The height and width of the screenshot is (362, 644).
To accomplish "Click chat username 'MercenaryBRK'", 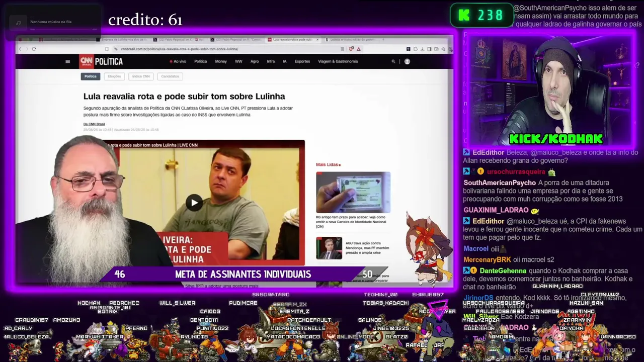I will pyautogui.click(x=487, y=259).
